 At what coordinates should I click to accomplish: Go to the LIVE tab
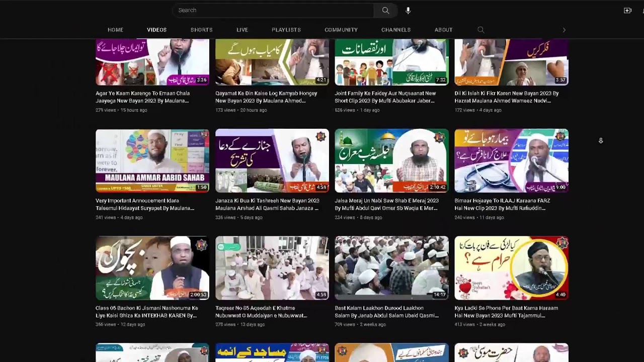click(242, 30)
